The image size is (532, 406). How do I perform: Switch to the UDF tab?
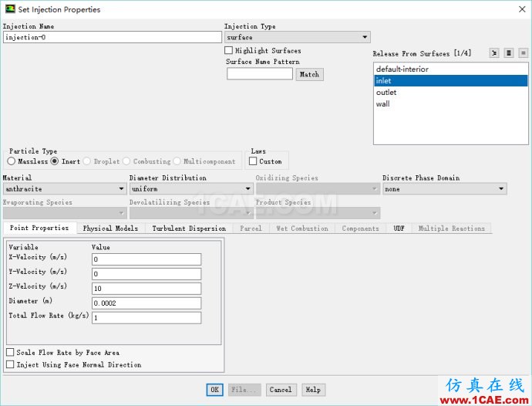tap(399, 228)
